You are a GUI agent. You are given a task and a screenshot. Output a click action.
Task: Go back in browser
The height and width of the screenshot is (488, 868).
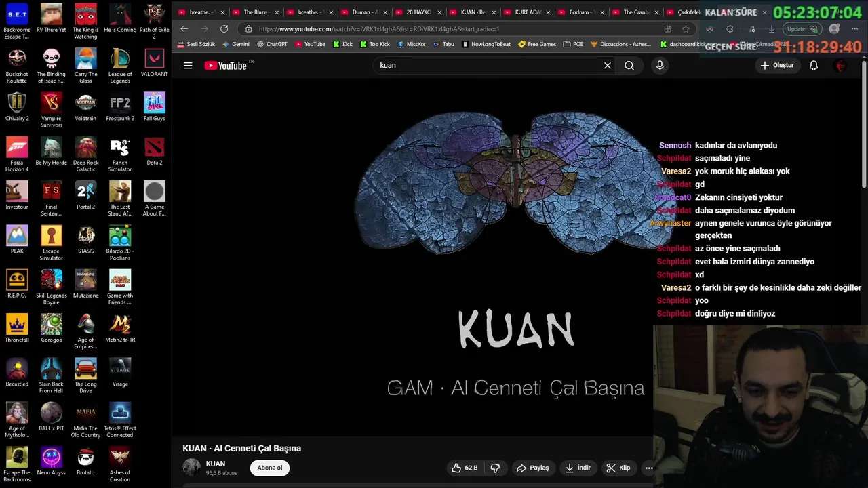click(184, 28)
